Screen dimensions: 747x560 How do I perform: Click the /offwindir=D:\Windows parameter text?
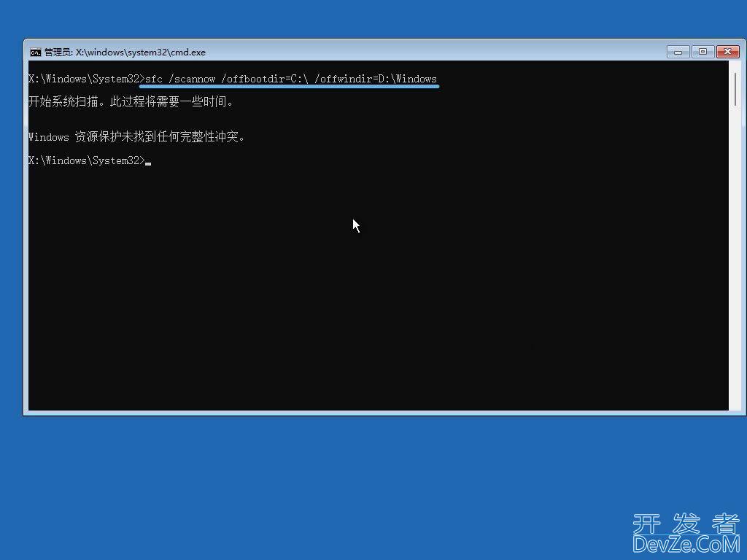376,79
